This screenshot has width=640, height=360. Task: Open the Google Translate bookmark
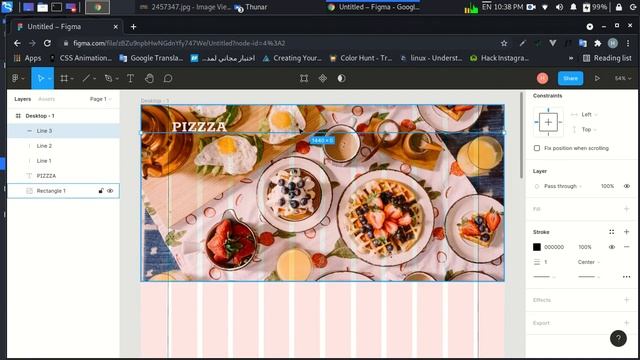pyautogui.click(x=151, y=58)
